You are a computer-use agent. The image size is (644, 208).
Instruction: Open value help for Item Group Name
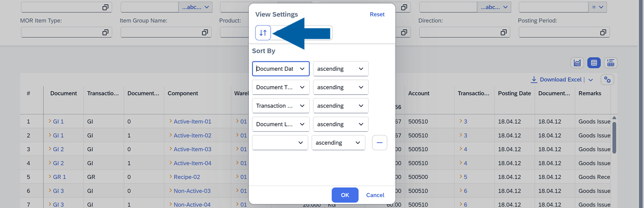click(x=205, y=32)
